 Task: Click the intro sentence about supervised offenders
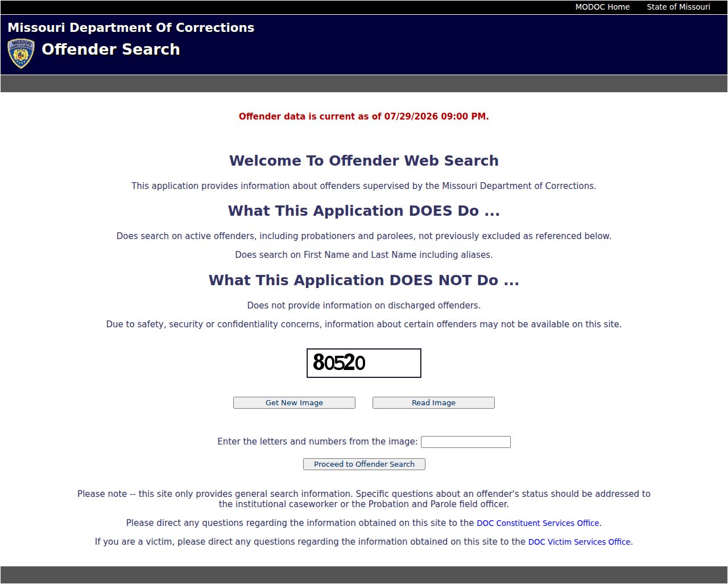[364, 186]
